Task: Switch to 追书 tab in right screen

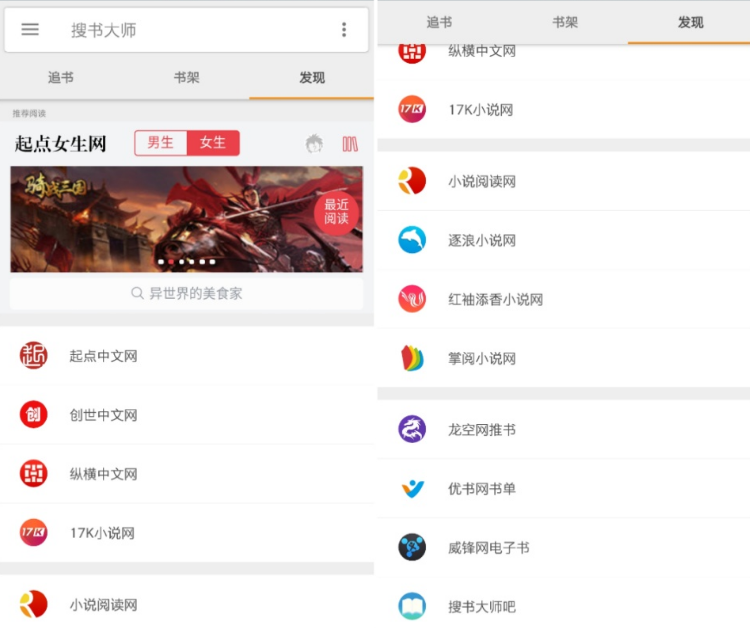Action: (439, 22)
